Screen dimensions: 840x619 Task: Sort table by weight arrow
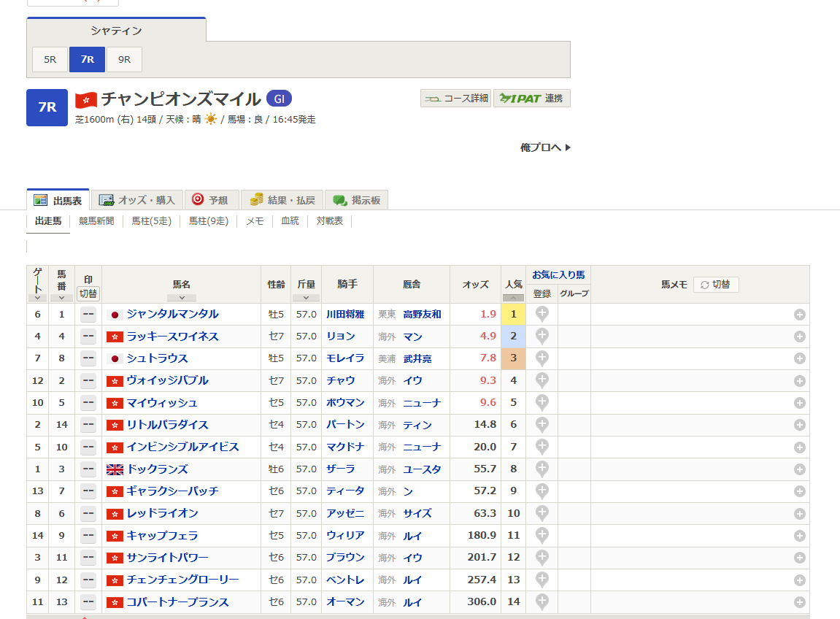(306, 298)
